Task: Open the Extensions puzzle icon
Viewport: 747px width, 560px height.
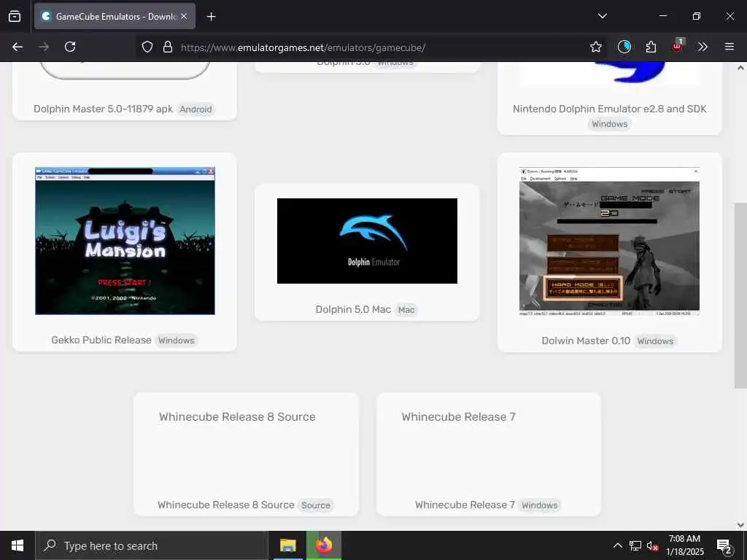Action: (651, 47)
